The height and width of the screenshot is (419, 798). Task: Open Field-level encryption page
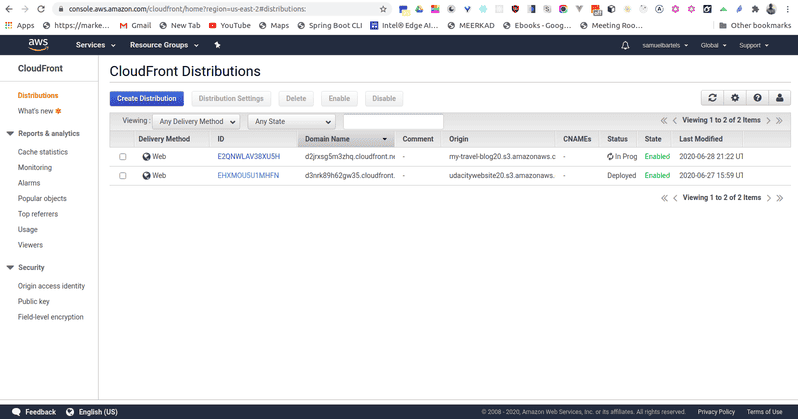[x=50, y=317]
